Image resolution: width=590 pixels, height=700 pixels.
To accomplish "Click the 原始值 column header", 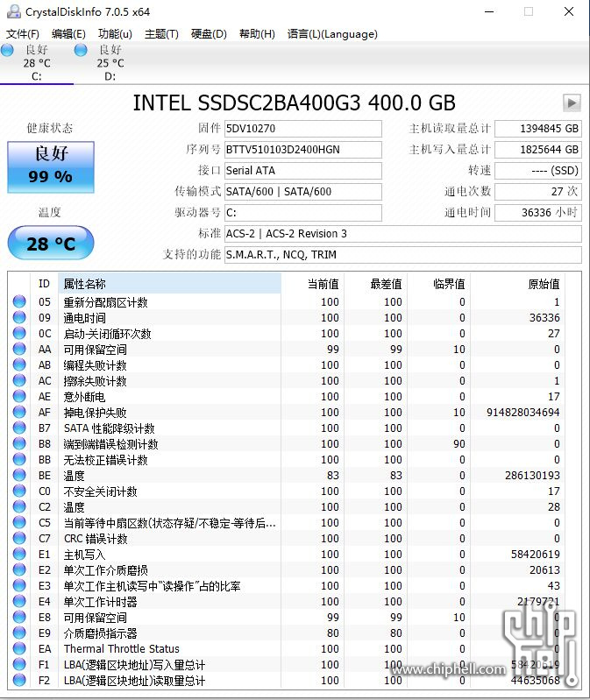I will point(517,284).
